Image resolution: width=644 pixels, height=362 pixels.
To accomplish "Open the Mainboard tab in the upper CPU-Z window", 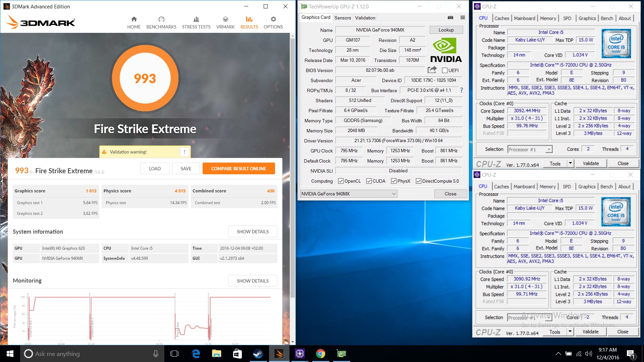I will click(524, 18).
